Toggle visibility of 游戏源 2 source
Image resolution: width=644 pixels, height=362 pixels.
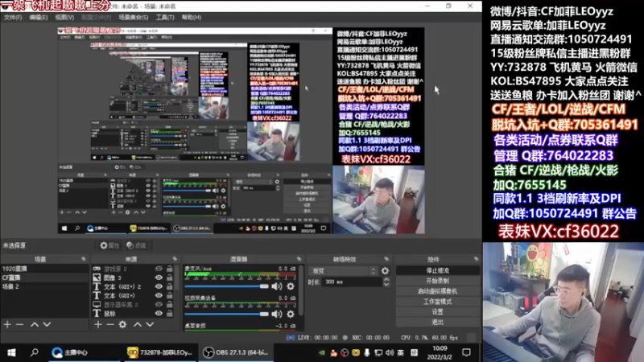tap(159, 269)
